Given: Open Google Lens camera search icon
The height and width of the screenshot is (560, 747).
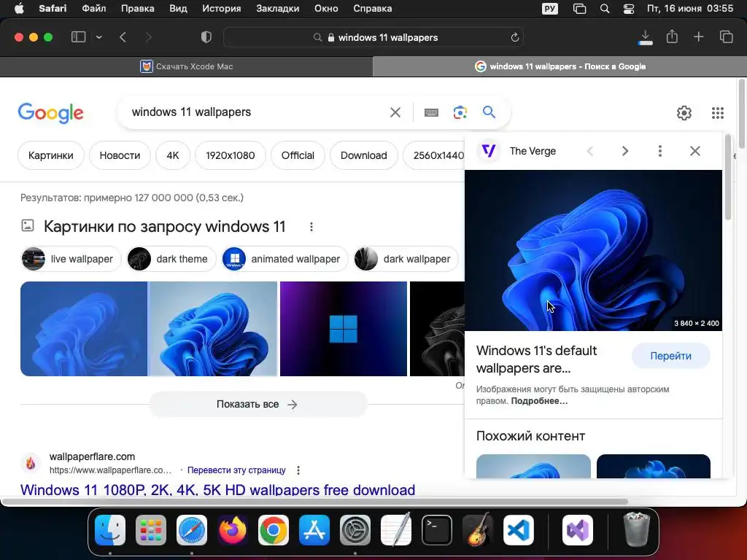Looking at the screenshot, I should coord(460,112).
